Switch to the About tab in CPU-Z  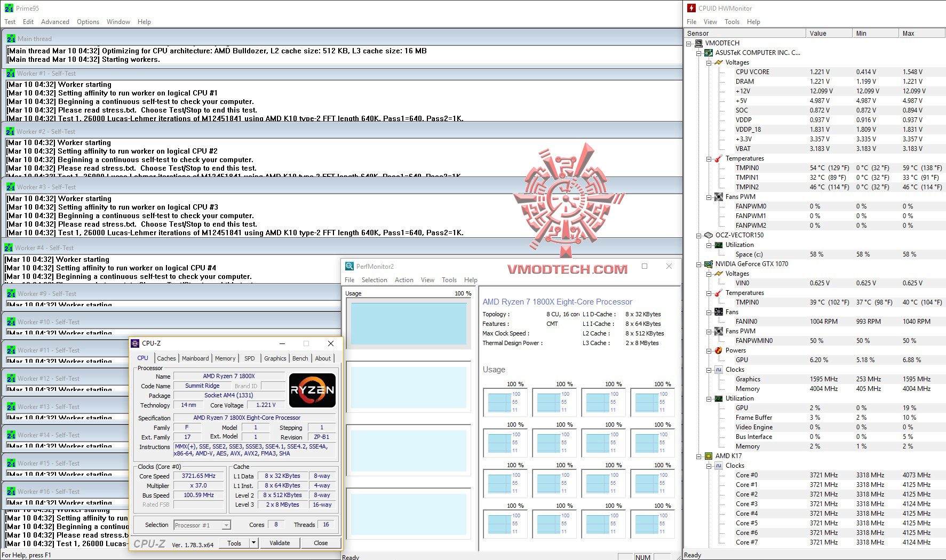323,358
